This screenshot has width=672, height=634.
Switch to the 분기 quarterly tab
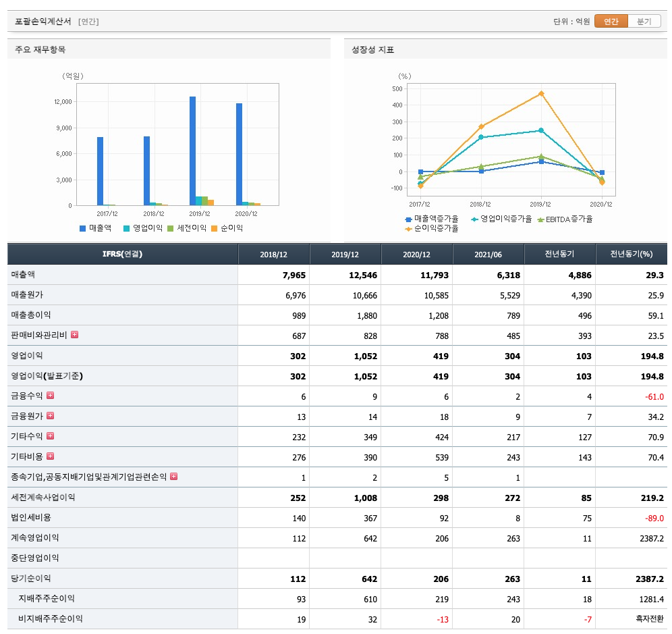click(x=644, y=22)
